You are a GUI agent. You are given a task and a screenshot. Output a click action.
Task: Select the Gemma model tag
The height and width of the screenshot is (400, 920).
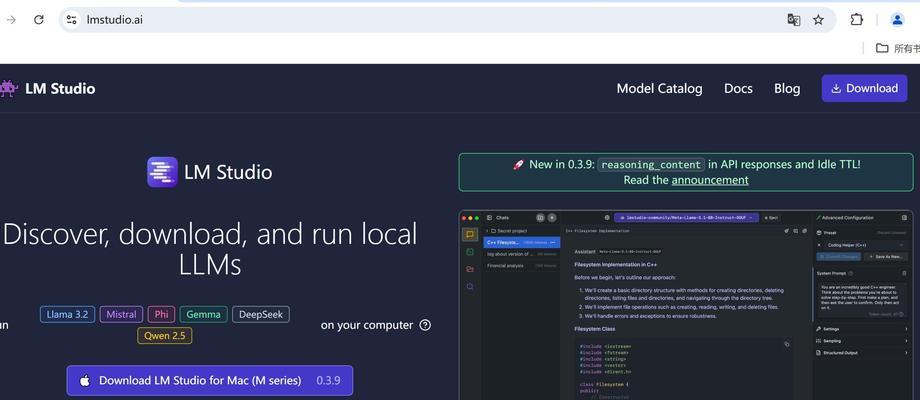[x=204, y=314]
